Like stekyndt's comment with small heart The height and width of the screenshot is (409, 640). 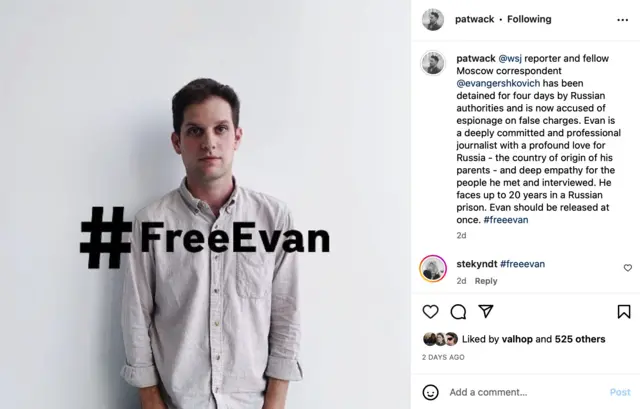(628, 268)
